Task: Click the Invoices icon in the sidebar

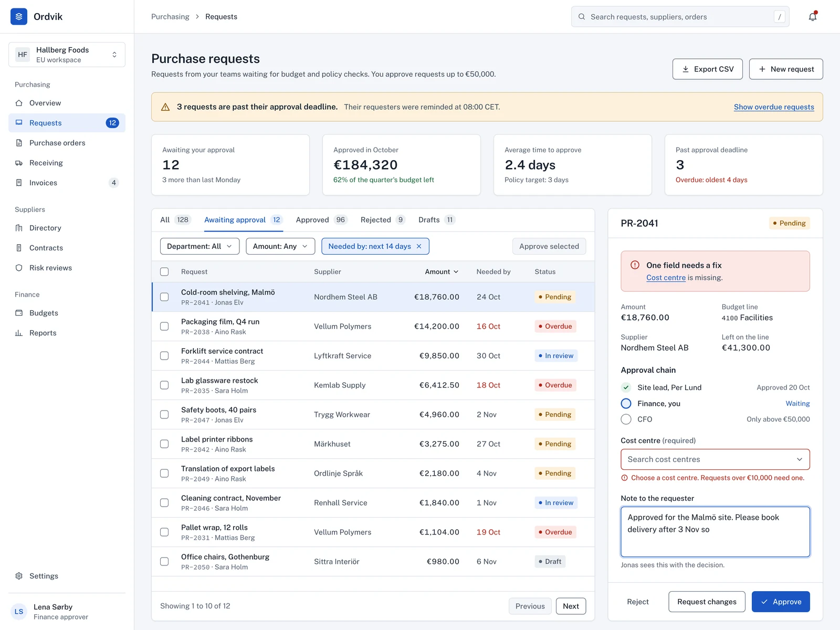Action: pos(19,183)
